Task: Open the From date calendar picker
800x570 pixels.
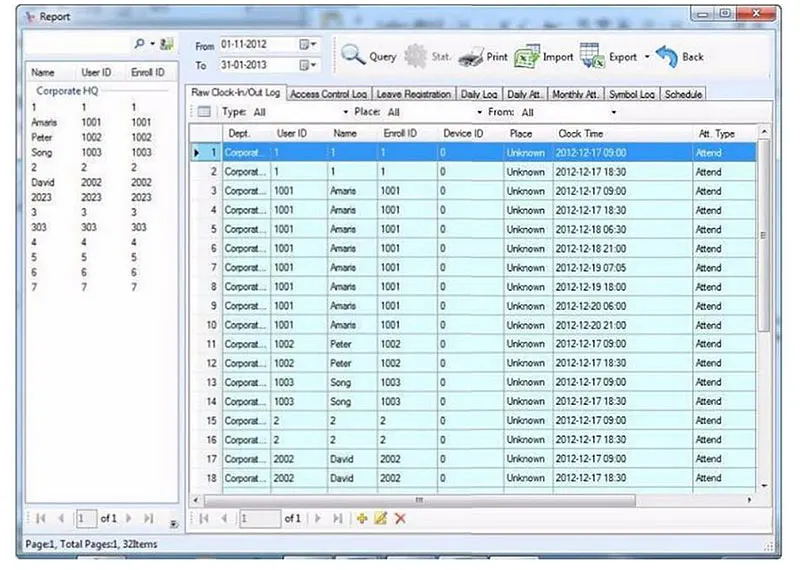Action: coord(307,44)
